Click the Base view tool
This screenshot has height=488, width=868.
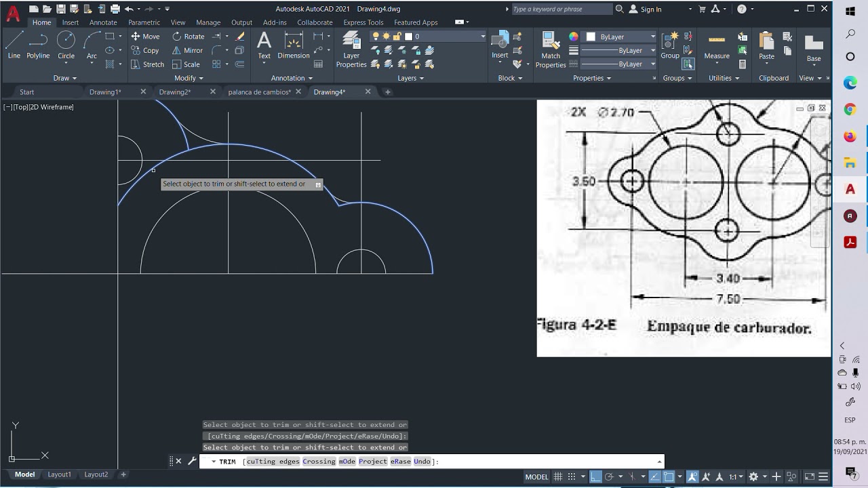point(814,49)
